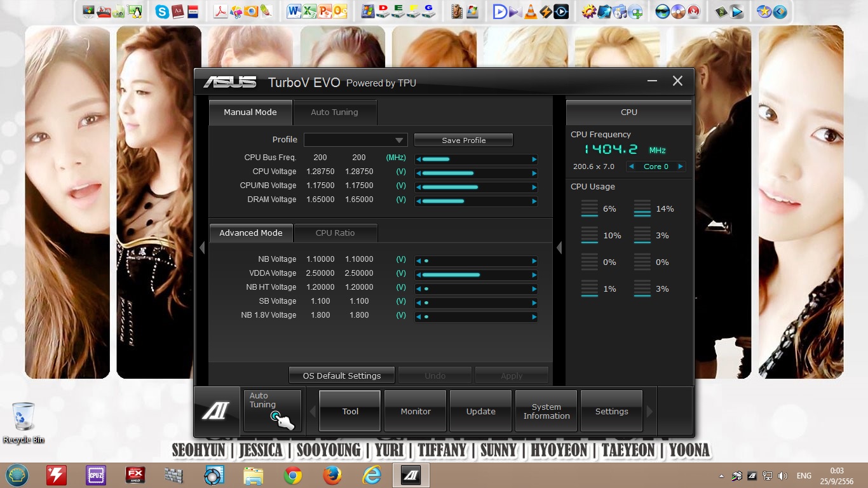Launch Adobe Reader from the top dock
The image size is (868, 488).
[x=220, y=11]
